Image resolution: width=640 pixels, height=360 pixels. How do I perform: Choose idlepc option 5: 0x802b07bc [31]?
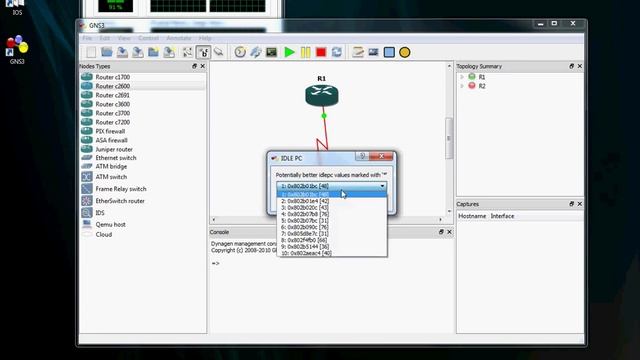[x=332, y=220]
